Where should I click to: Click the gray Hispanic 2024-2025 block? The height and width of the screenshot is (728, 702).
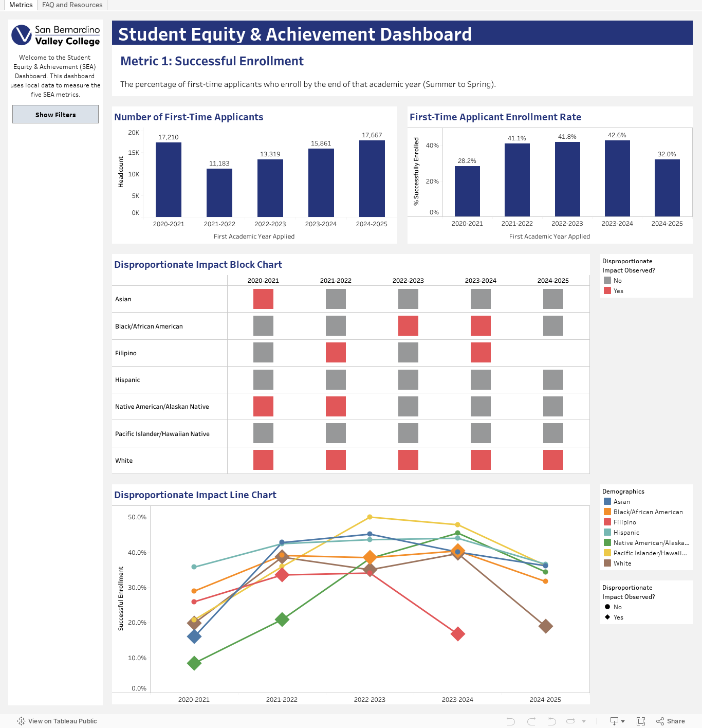click(x=553, y=379)
